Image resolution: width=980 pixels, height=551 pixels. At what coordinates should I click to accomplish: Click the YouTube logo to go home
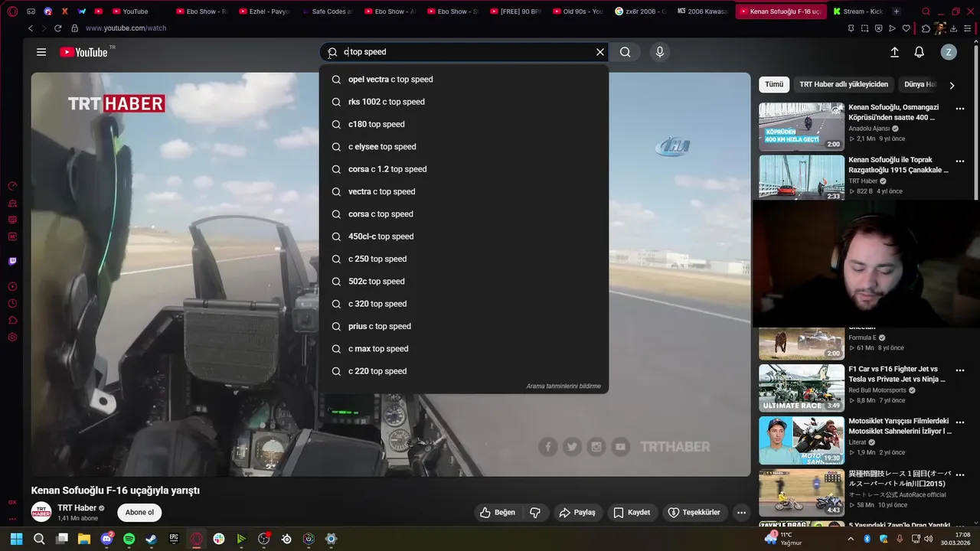84,52
